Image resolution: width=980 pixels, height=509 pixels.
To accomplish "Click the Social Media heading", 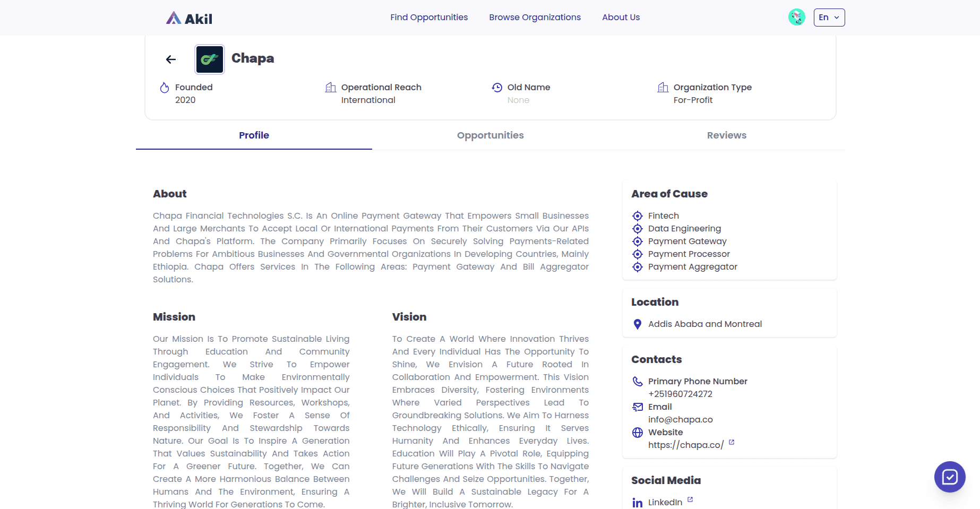I will 666,480.
